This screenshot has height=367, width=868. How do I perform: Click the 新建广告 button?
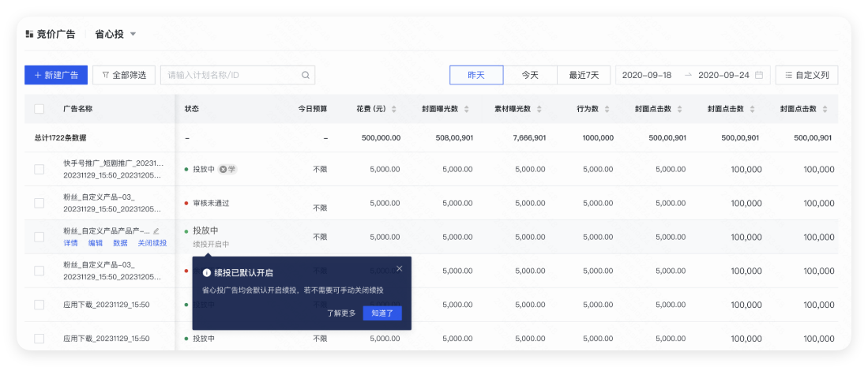click(x=56, y=75)
